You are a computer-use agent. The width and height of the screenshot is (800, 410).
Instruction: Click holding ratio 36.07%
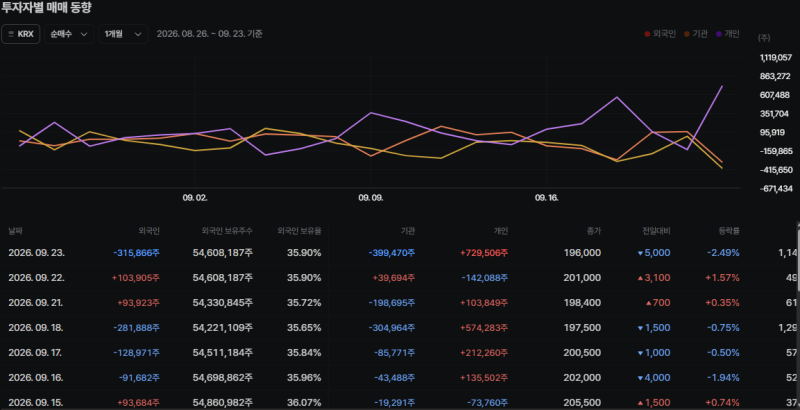[x=304, y=403]
